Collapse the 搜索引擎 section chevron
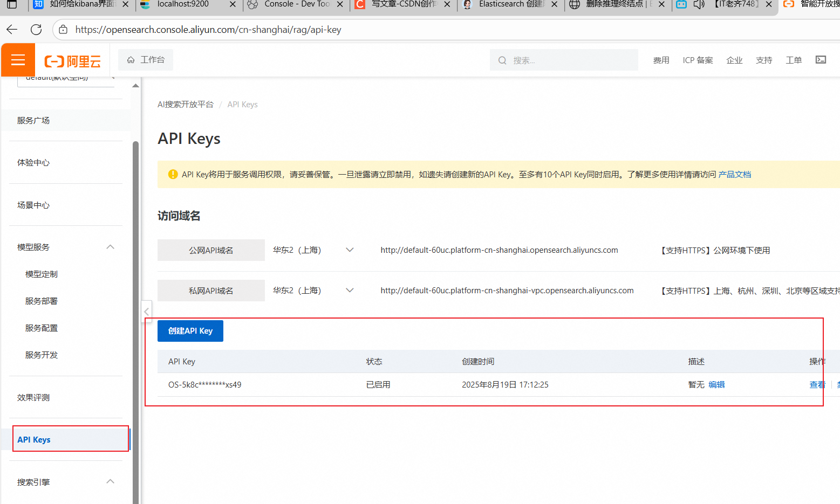Screen dimensions: 840x504 click(x=111, y=481)
